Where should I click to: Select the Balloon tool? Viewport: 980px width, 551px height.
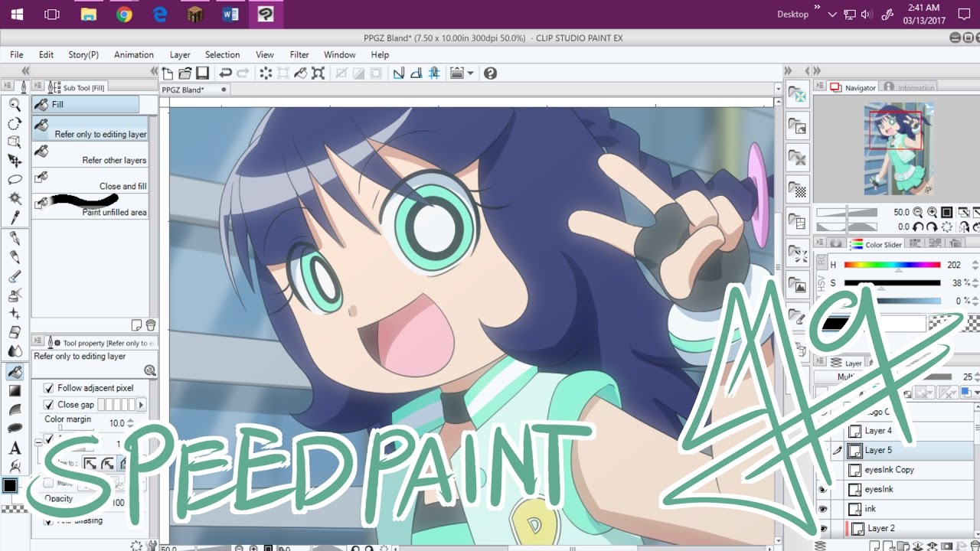(x=15, y=429)
